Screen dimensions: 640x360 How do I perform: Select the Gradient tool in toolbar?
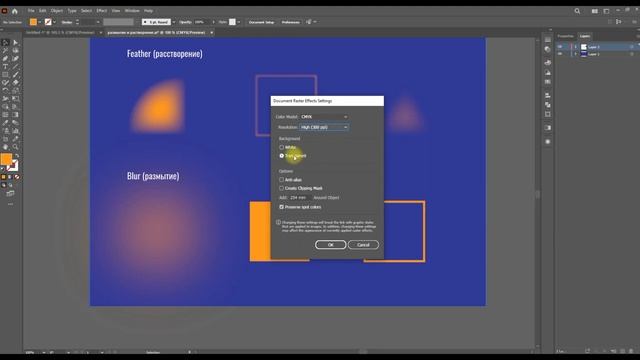(16, 115)
